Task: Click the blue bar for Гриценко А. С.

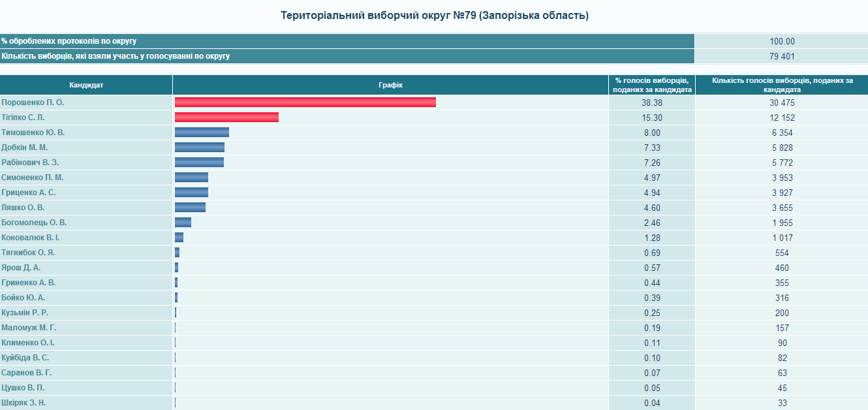Action: click(191, 193)
